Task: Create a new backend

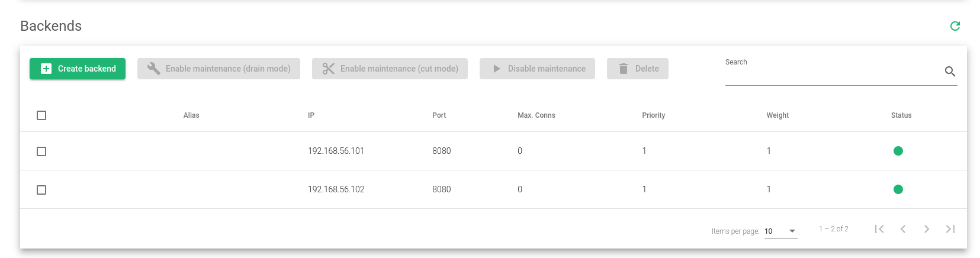Action: 78,69
